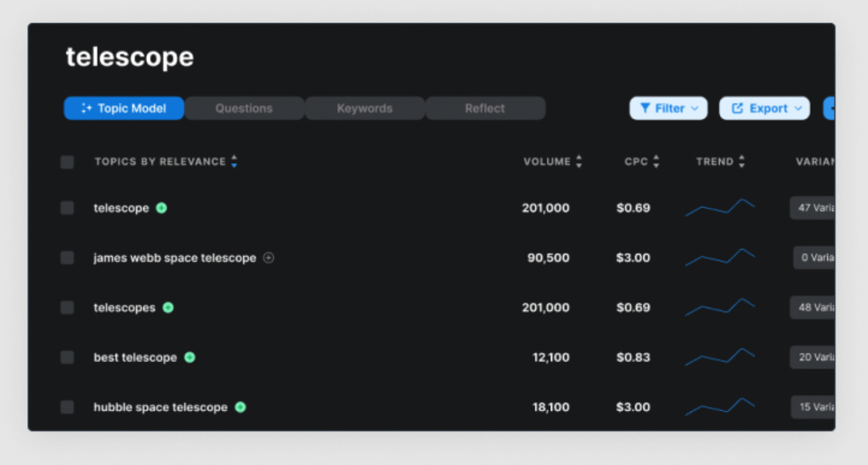View trend sparkline for james webb space telescope
This screenshot has height=465, width=868.
coord(720,257)
